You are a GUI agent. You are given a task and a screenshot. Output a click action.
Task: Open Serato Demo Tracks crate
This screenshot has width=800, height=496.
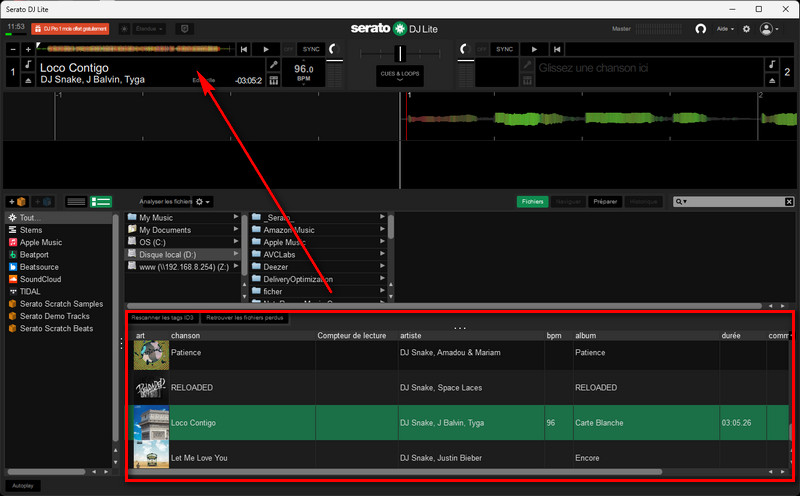point(59,315)
